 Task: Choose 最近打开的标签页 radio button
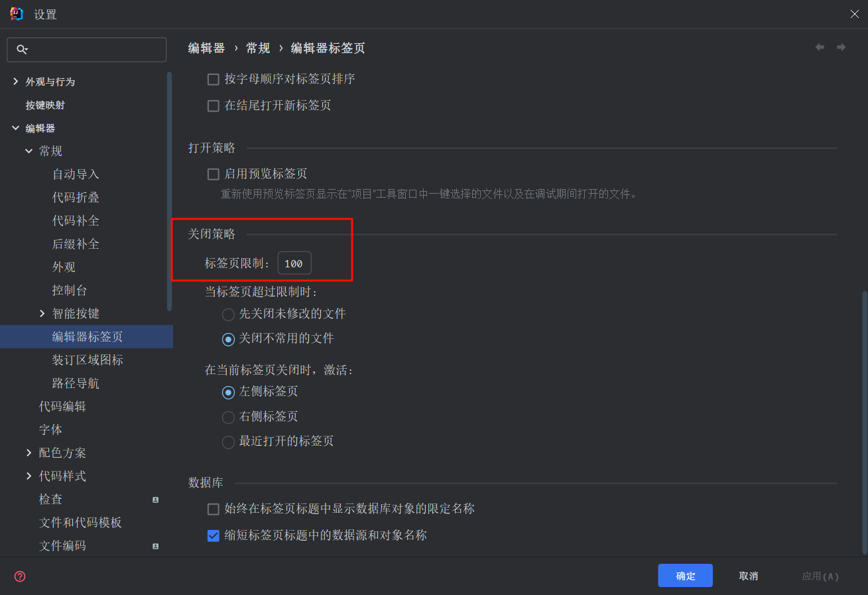pos(228,442)
